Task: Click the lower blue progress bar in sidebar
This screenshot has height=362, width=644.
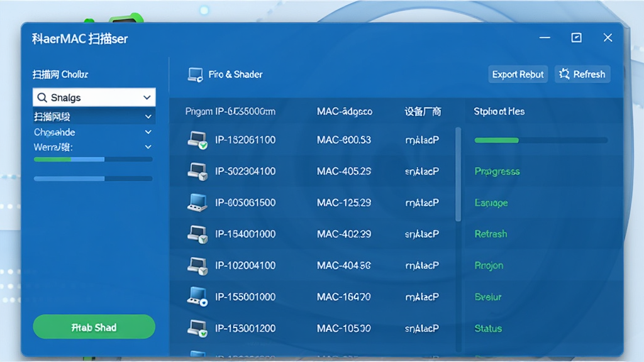Action: coord(93,178)
